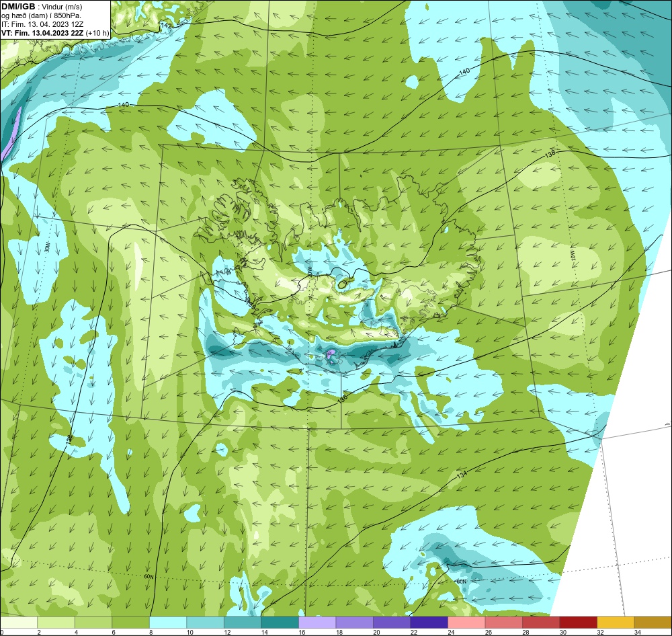Viewport: 672px width, 636px height.
Task: Click the 134 contour label
Action: point(462,475)
